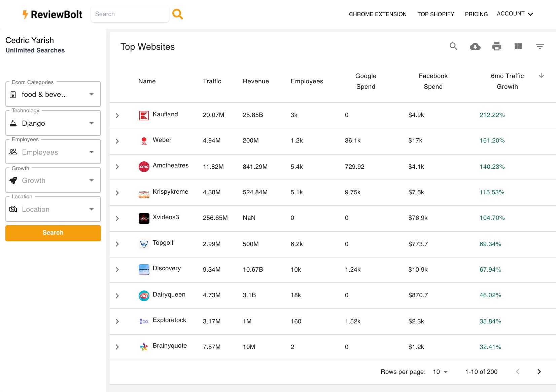The image size is (556, 392).
Task: Open the filter table icon
Action: pos(540,46)
